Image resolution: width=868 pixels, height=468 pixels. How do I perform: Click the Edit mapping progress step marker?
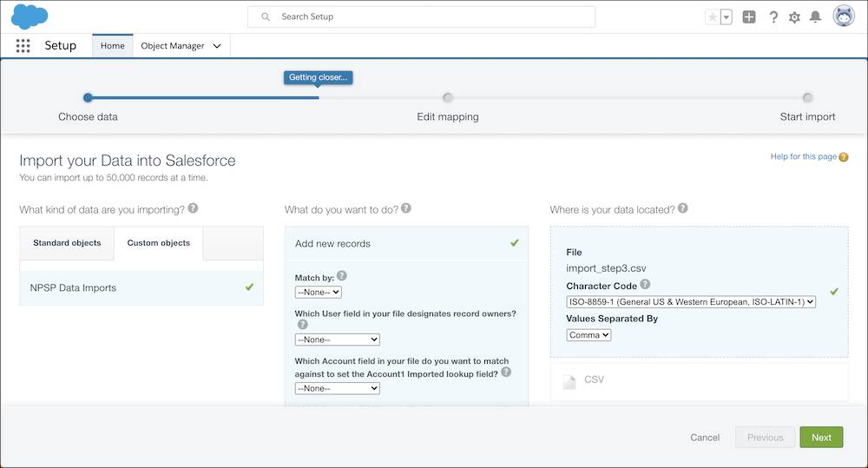(447, 98)
